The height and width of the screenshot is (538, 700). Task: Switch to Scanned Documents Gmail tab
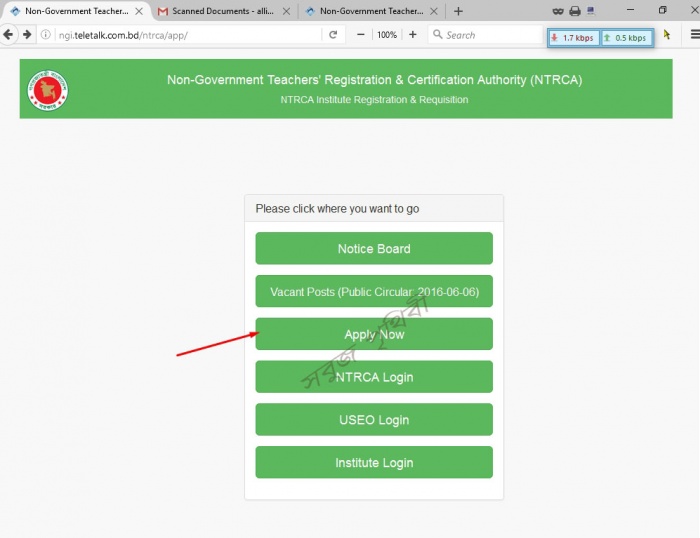[222, 11]
